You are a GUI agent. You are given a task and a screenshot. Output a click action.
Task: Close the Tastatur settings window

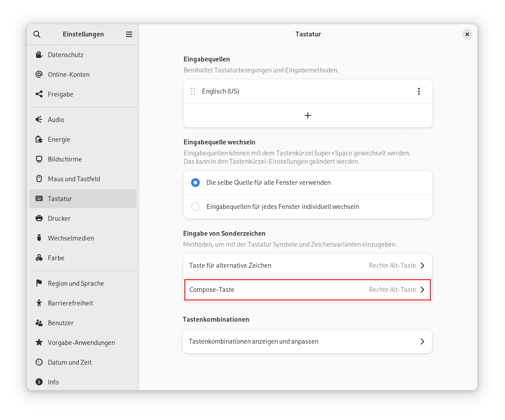(467, 34)
